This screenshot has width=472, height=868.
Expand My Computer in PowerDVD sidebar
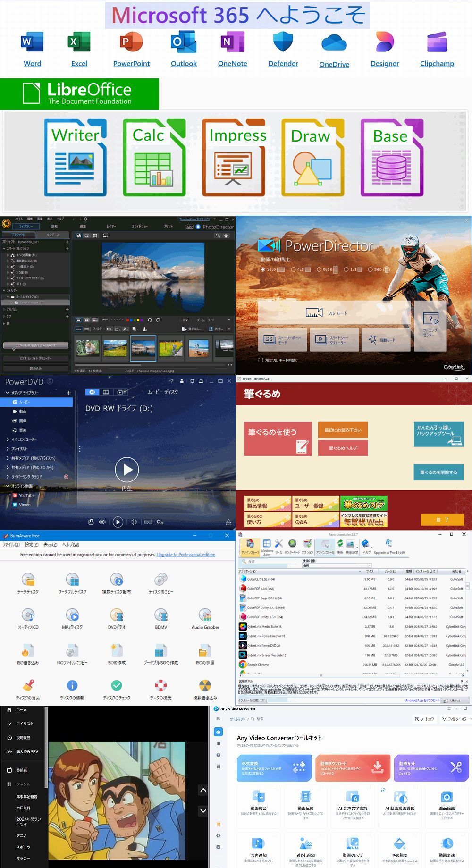pos(8,439)
